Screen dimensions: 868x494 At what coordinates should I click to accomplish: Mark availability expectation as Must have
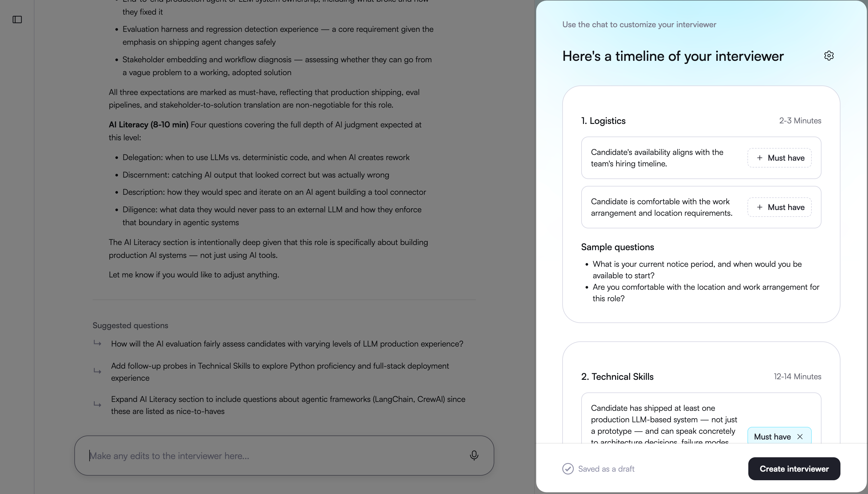(779, 158)
